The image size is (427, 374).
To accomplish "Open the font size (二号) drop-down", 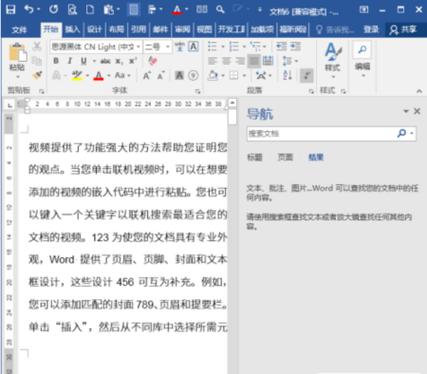I will point(168,47).
